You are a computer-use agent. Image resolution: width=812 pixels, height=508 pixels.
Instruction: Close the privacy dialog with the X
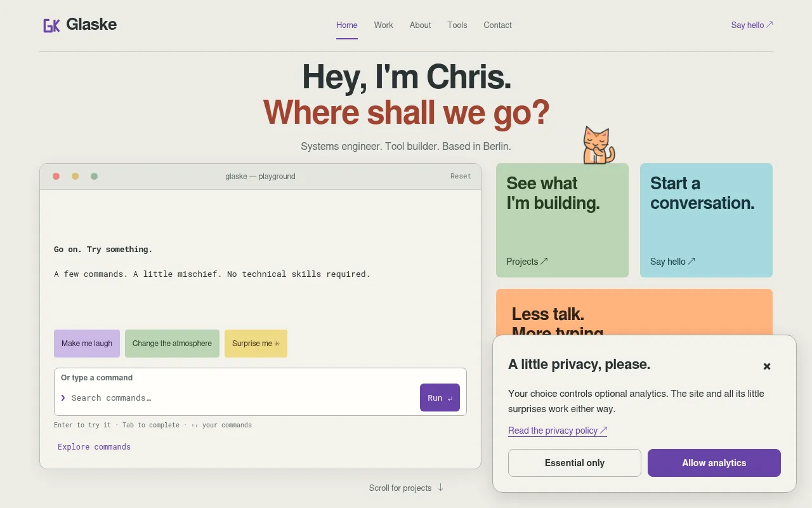click(x=767, y=366)
